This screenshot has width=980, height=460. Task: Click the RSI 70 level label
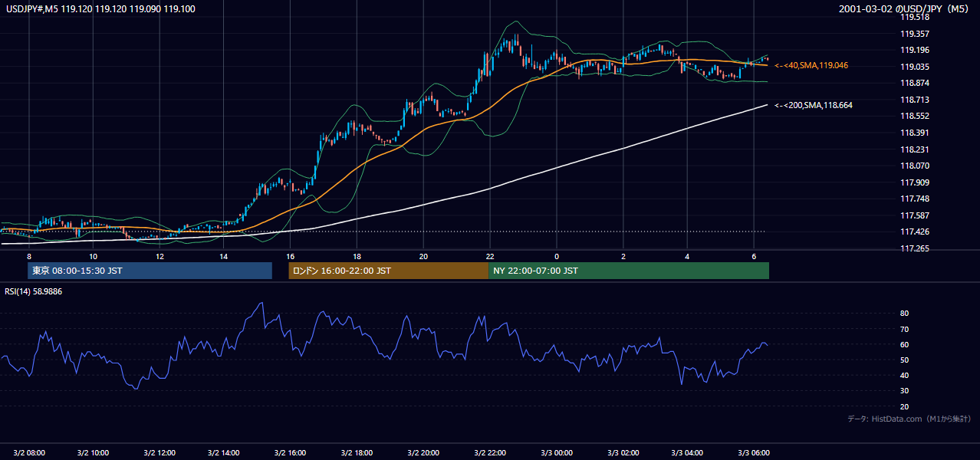click(x=904, y=329)
